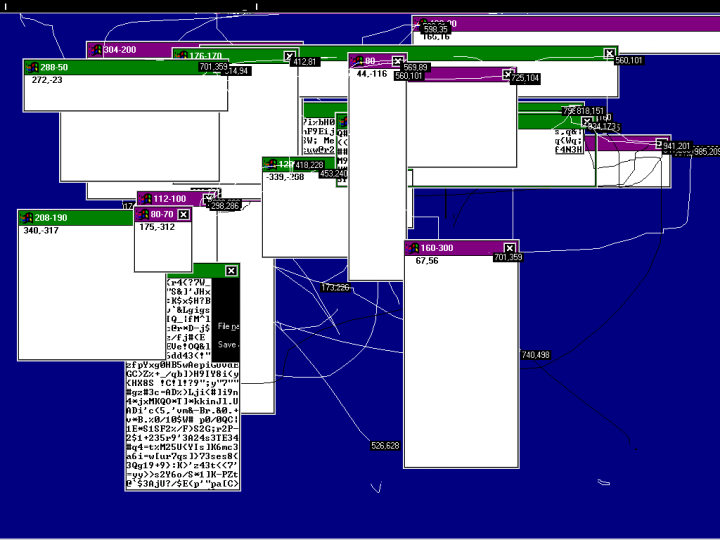Viewport: 720px width, 540px height.
Task: Choose the Save entry in black panel
Action: coord(227,344)
